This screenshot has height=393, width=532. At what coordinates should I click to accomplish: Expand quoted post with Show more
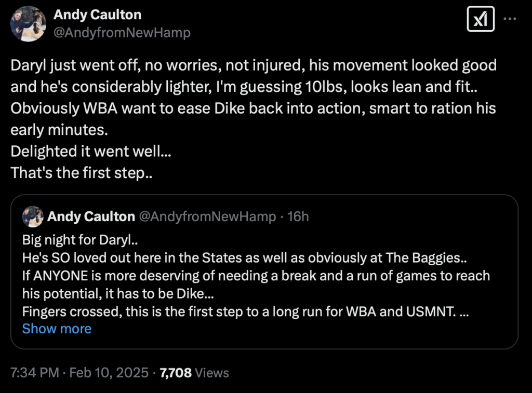[57, 329]
